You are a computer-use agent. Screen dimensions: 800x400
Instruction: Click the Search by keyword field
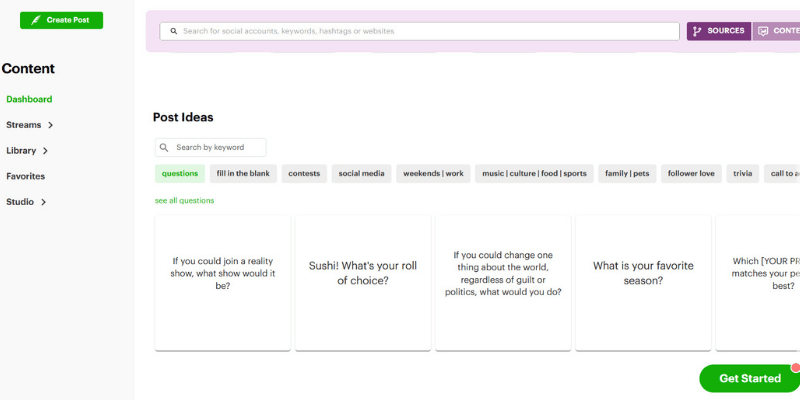(x=211, y=147)
